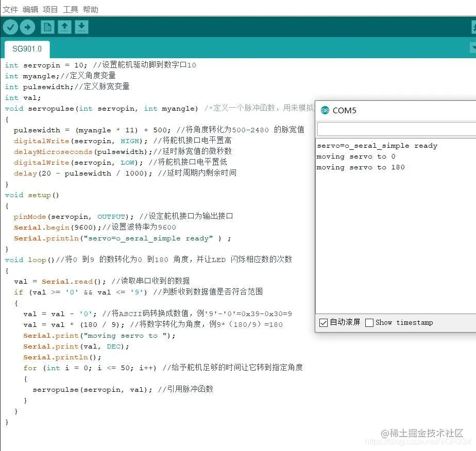The image size is (476, 451).
Task: Focus the COM5 serial input field
Action: pos(397,129)
